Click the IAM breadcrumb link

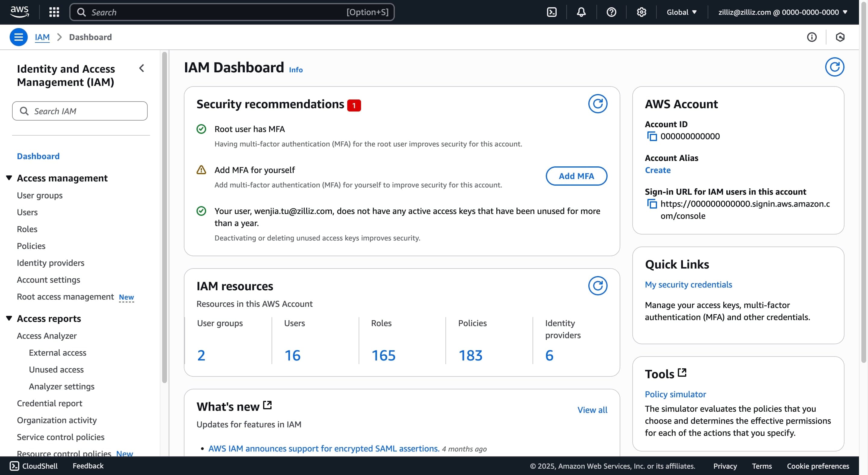click(42, 37)
